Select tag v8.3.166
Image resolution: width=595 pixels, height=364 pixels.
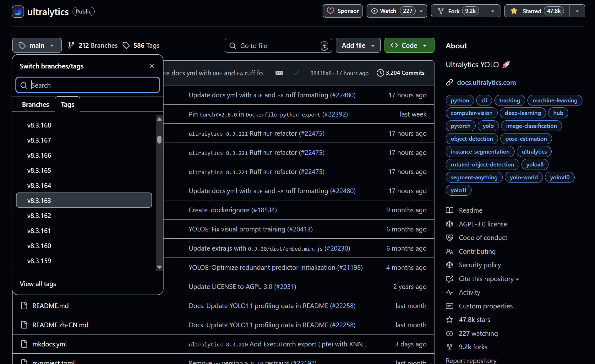[x=84, y=155]
